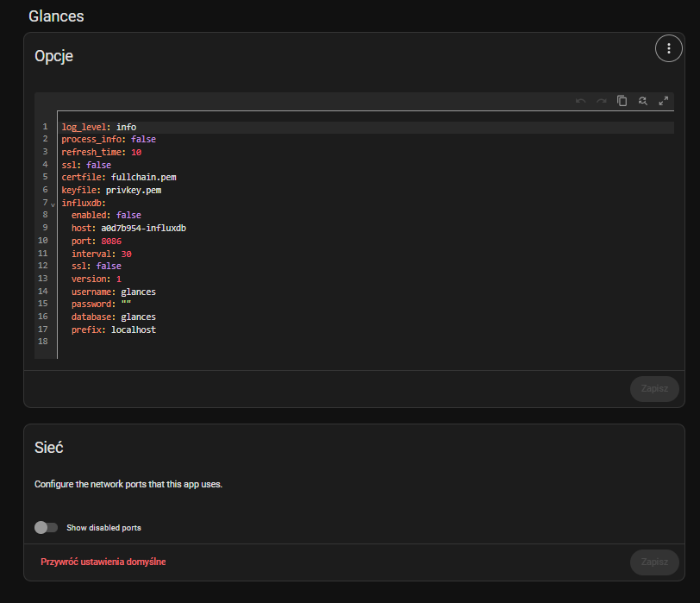Image resolution: width=700 pixels, height=603 pixels.
Task: Copy the YAML editor contents to clipboard
Action: pos(622,101)
